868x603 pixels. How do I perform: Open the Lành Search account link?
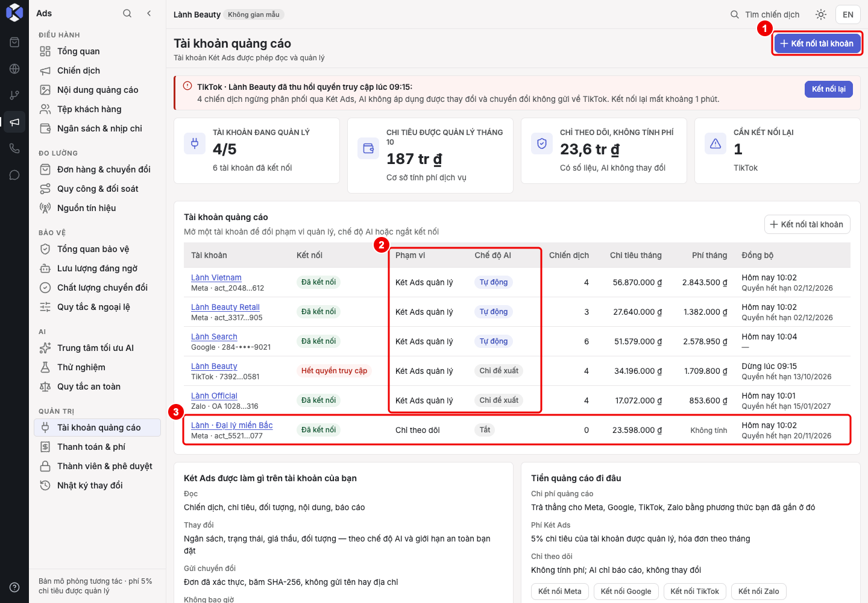214,336
